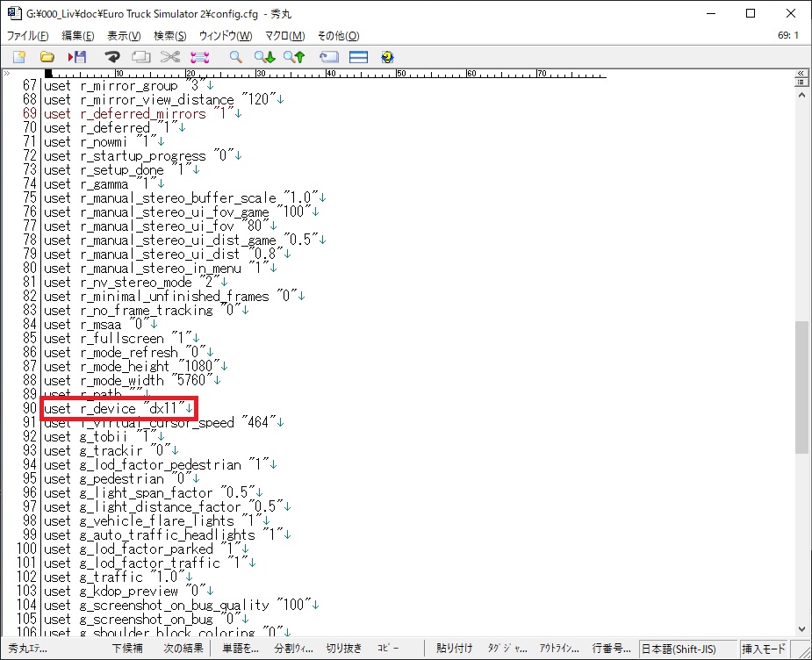
Task: Open the 表示(V) menu
Action: tap(124, 36)
